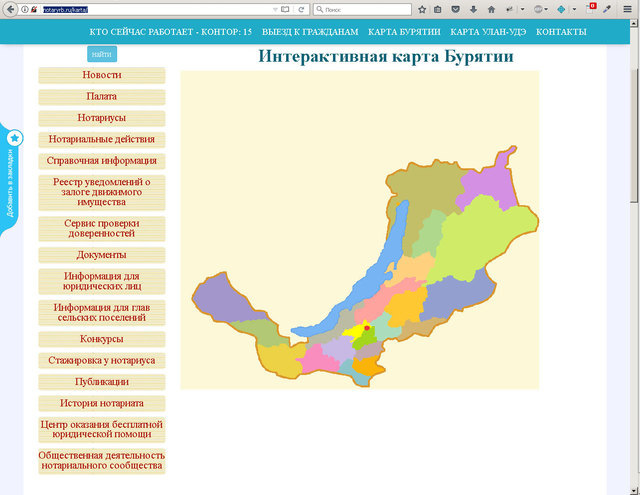Click the purple northeastern region on map

click(497, 180)
